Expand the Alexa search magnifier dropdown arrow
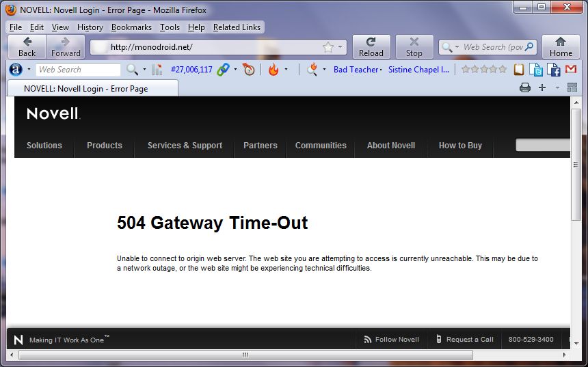Viewport: 588px width, 367px height. [144, 69]
